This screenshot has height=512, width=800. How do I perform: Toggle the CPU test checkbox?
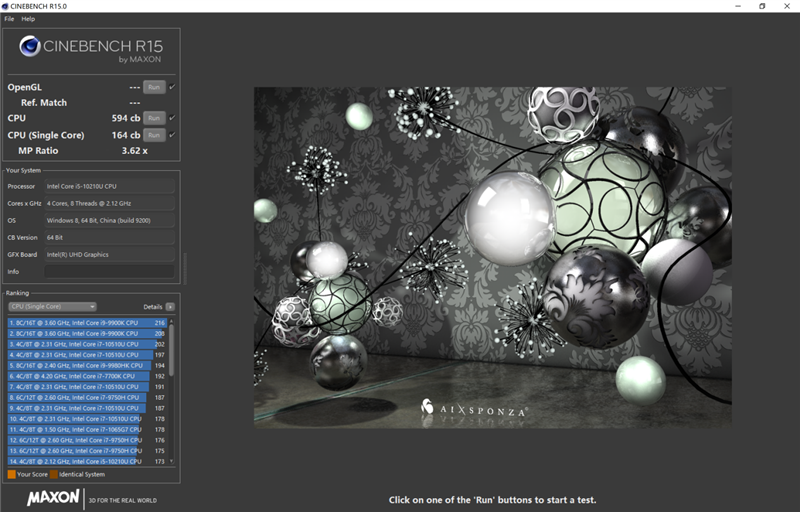(x=172, y=118)
